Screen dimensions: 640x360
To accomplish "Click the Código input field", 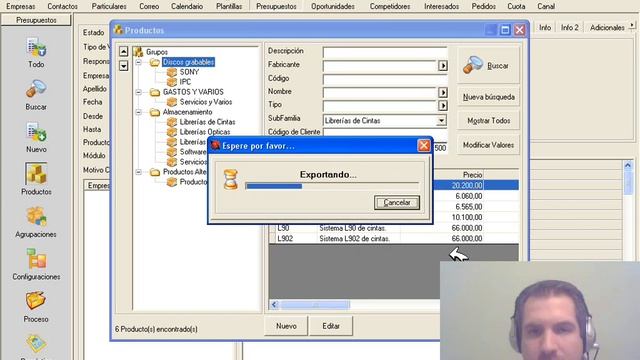I will coord(385,79).
